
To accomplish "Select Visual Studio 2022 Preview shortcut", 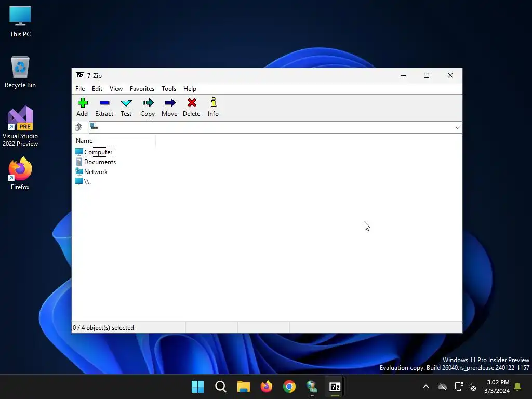I will click(x=20, y=127).
